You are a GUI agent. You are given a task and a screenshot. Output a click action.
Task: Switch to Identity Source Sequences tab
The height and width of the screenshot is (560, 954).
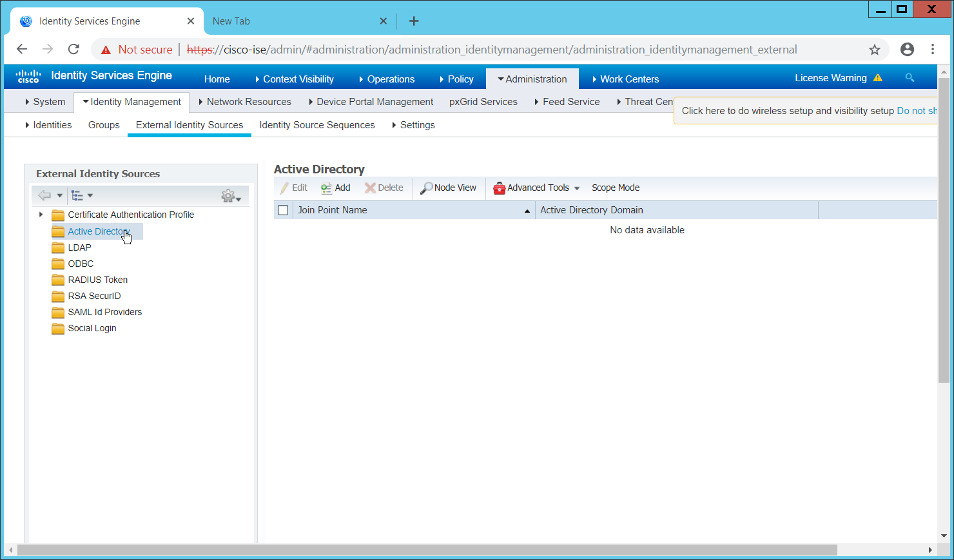pos(316,125)
